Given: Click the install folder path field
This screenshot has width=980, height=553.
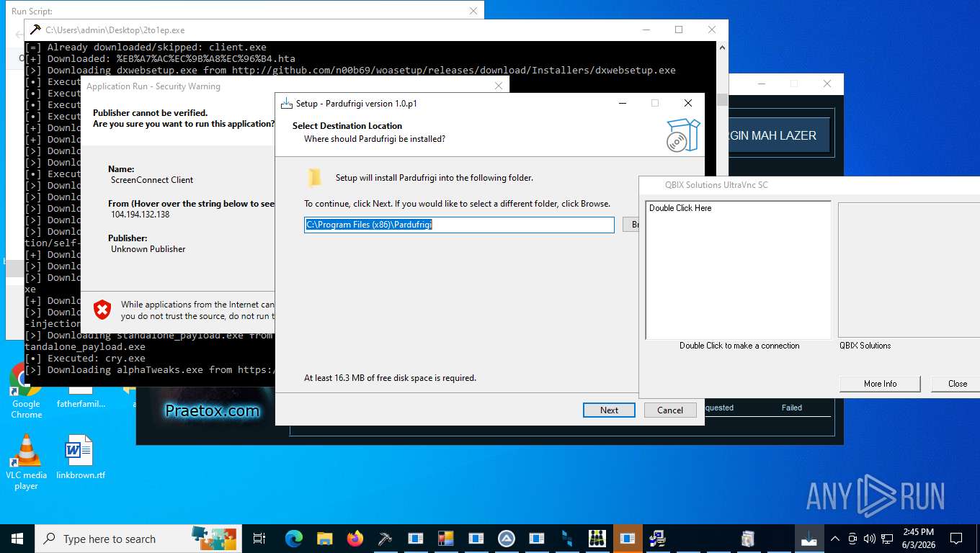Looking at the screenshot, I should click(459, 225).
